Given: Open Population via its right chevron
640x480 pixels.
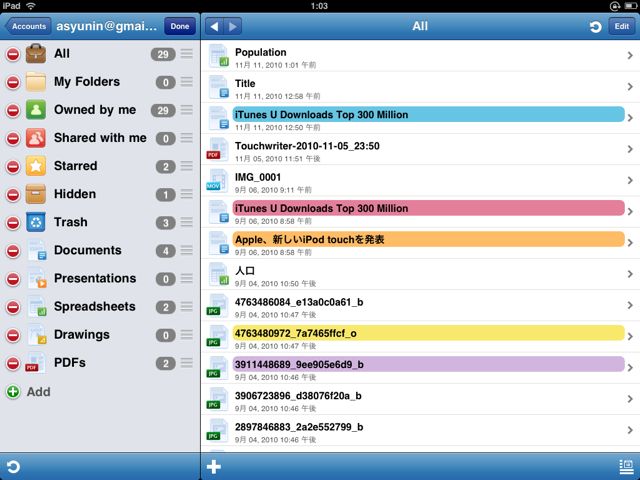Looking at the screenshot, I should pos(630,56).
